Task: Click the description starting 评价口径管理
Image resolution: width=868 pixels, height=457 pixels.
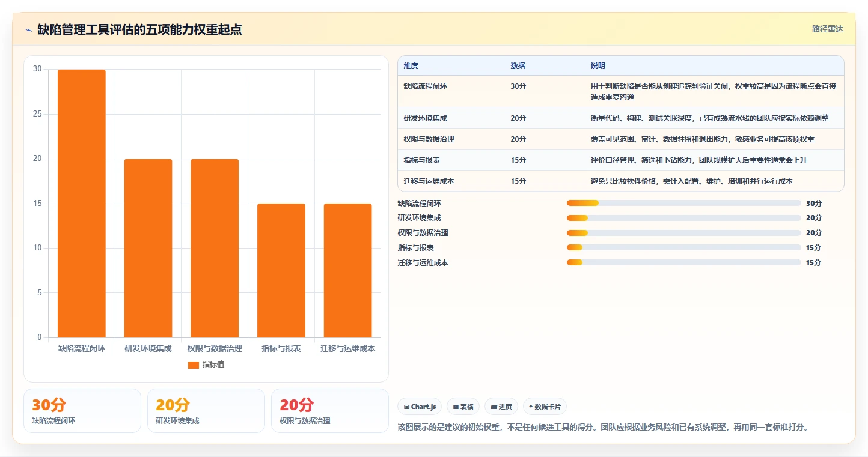Action: click(x=699, y=160)
